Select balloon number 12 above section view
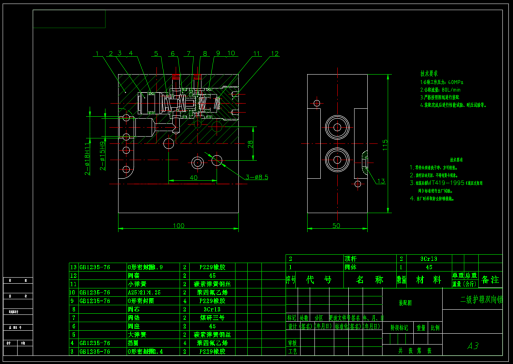Screen dimensions: 513x364 point(275,53)
